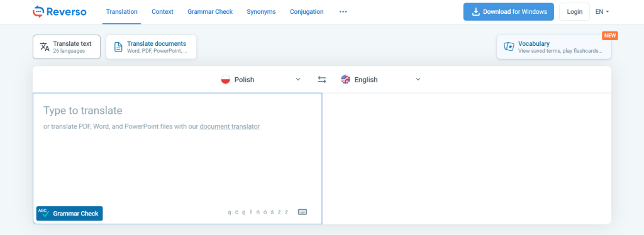
Task: Click the Reverso logo
Action: (60, 11)
